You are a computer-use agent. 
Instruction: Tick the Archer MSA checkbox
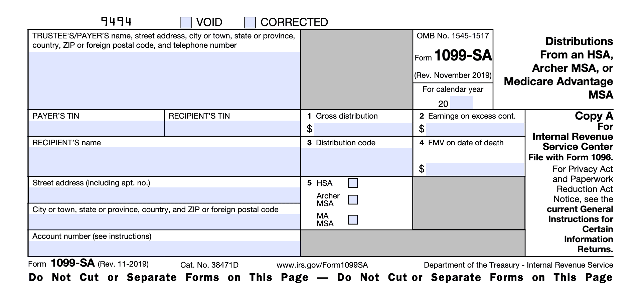tap(353, 200)
